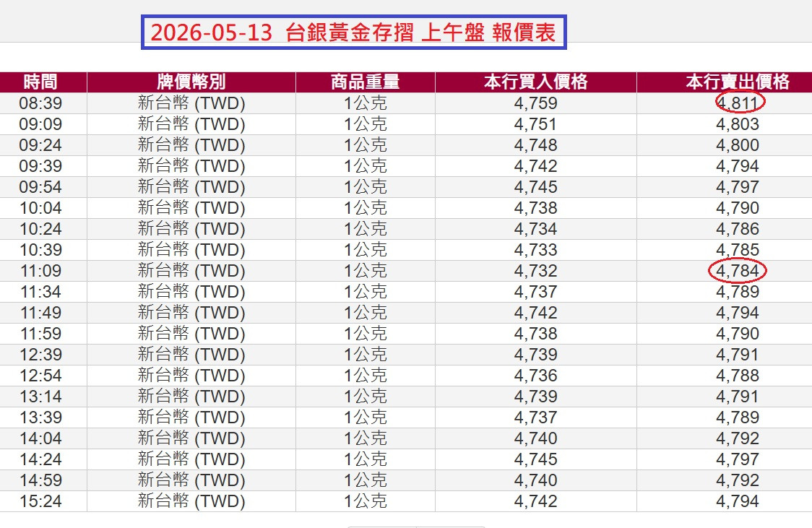Click buy price 4,759 at 08:39

coord(535,103)
